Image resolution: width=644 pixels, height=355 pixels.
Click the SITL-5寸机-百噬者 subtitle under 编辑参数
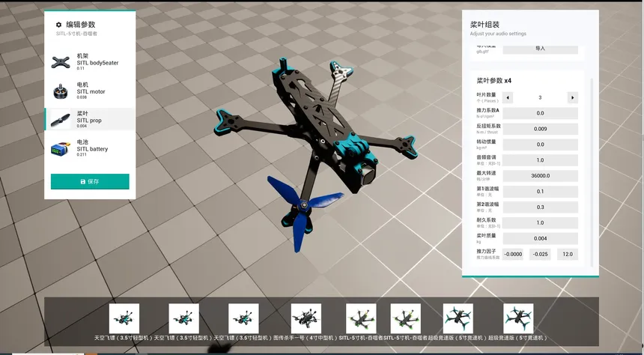coord(77,34)
